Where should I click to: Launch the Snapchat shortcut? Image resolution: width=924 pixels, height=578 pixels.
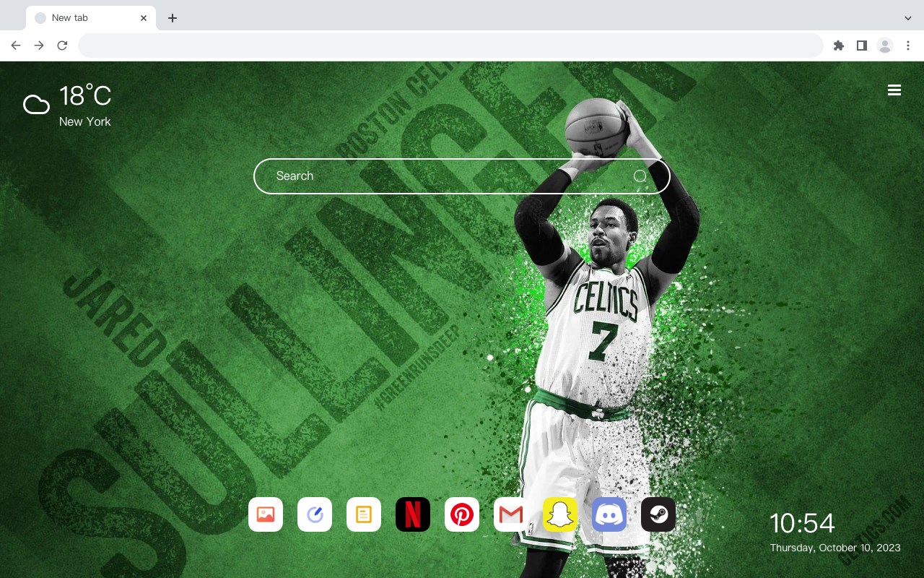560,514
